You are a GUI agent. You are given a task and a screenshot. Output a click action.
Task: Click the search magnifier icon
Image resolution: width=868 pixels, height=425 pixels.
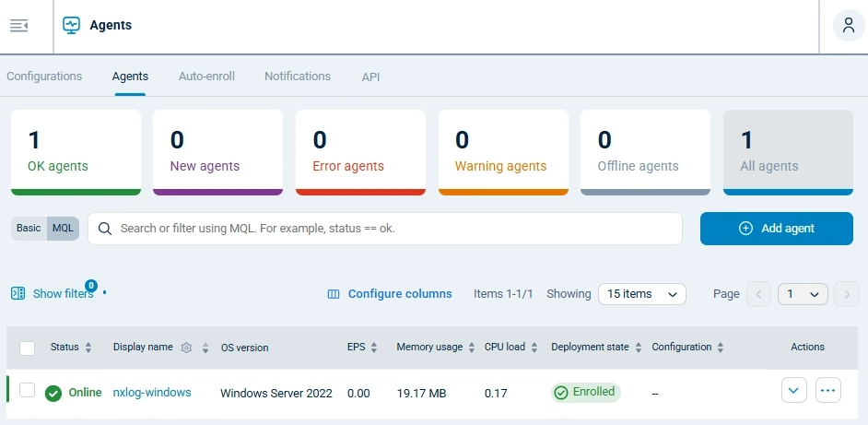105,229
